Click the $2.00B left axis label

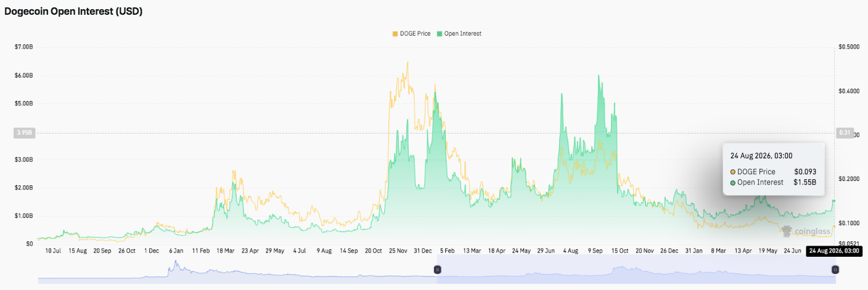pos(25,188)
